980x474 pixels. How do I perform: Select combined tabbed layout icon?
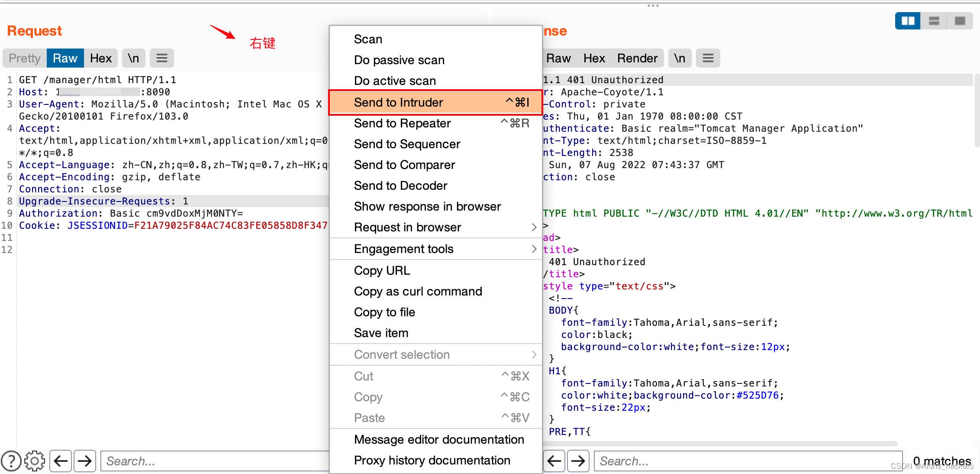960,21
